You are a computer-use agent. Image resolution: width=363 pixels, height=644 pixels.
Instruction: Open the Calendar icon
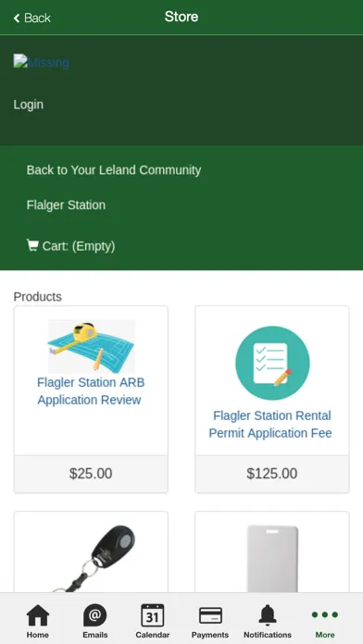coord(153,615)
